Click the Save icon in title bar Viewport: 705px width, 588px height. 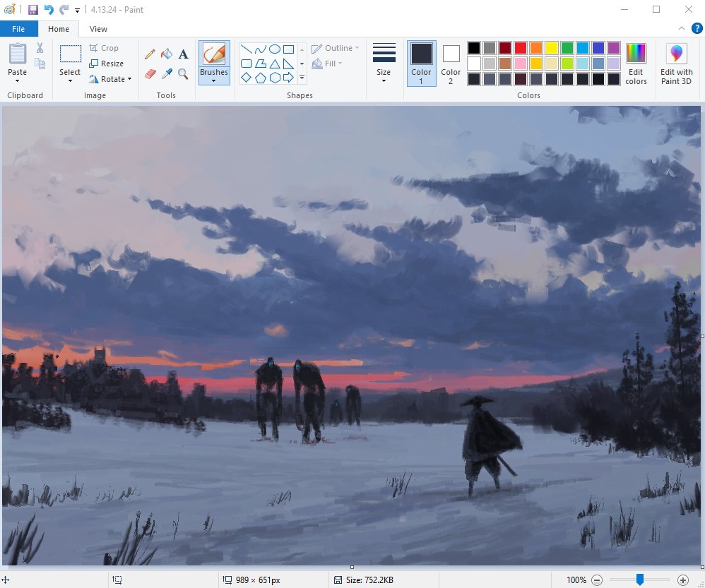coord(33,10)
